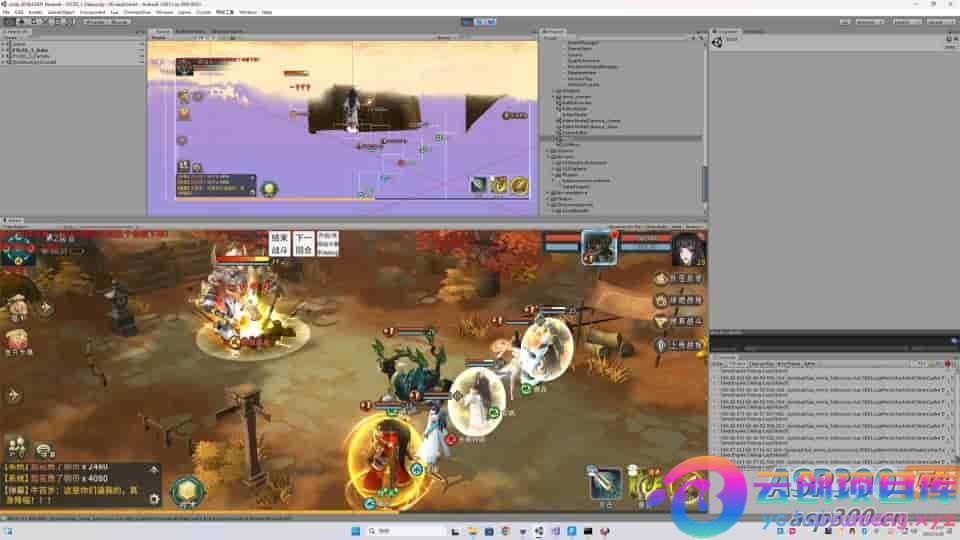Viewport: 960px width, 540px height.
Task: Click the yellow orb icon in Scene view
Action: [268, 188]
